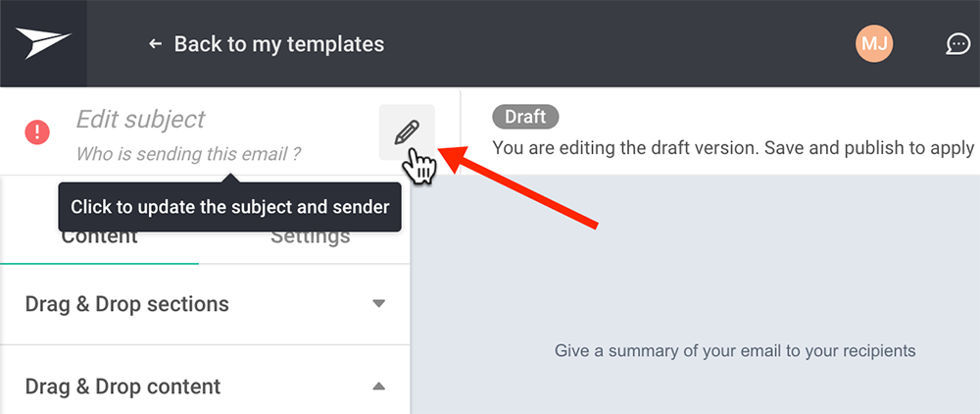
Task: Click the red exclamation warning icon
Action: (37, 132)
